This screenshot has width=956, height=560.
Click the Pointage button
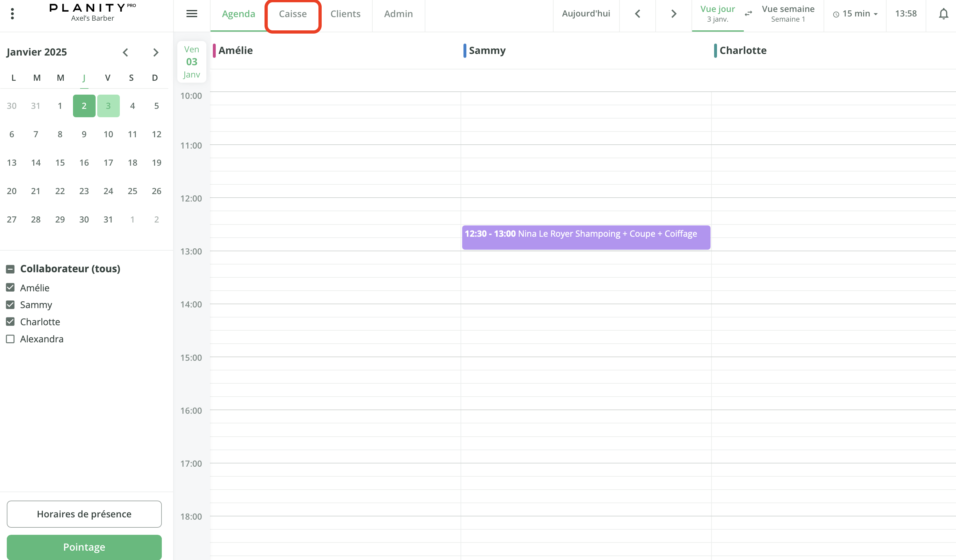[84, 547]
